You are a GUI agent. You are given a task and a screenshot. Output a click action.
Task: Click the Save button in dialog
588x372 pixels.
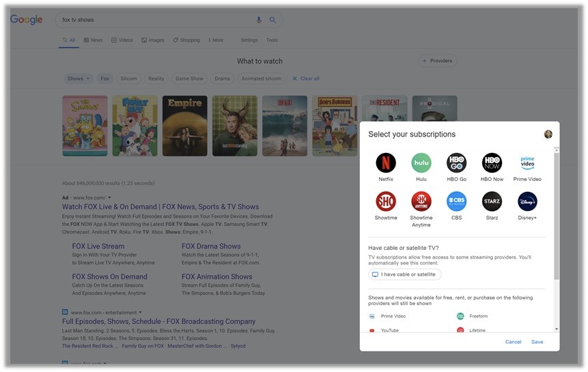pyautogui.click(x=537, y=342)
